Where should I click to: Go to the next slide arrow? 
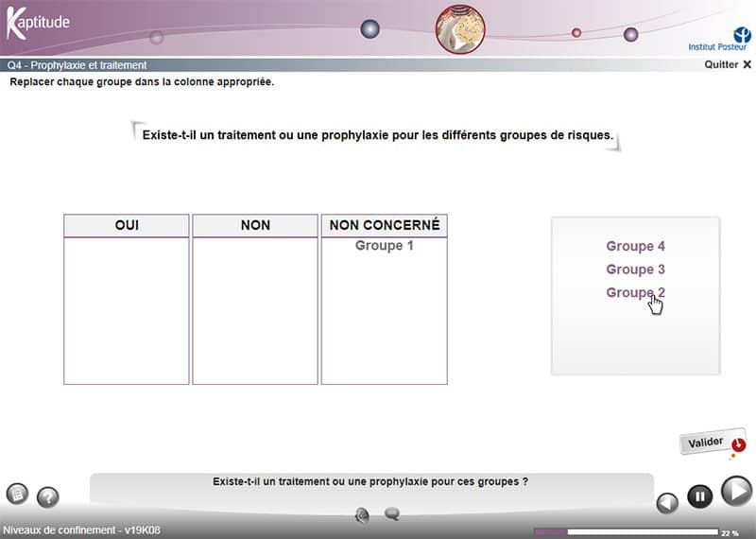click(x=736, y=491)
